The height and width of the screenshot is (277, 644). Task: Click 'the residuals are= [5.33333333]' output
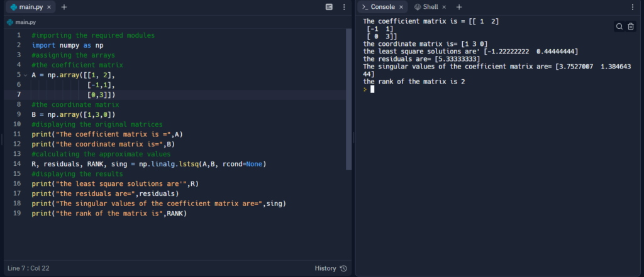[421, 58]
